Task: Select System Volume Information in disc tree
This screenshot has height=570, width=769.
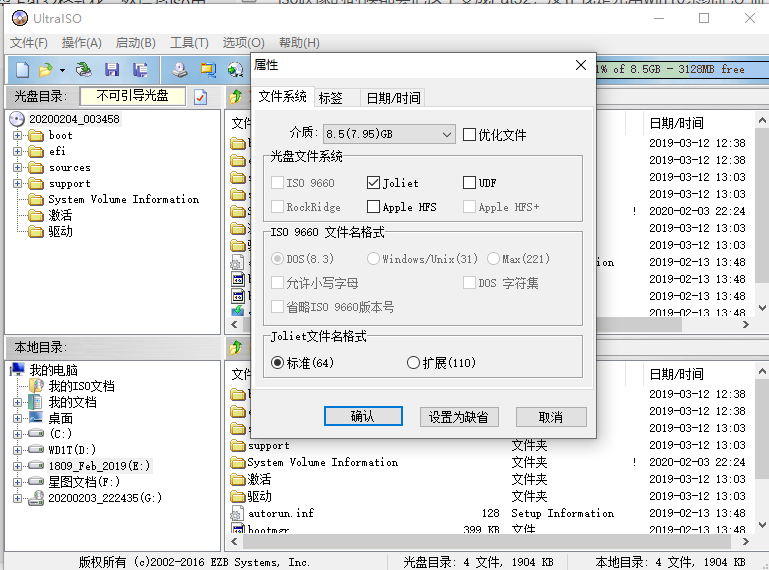Action: [x=124, y=200]
